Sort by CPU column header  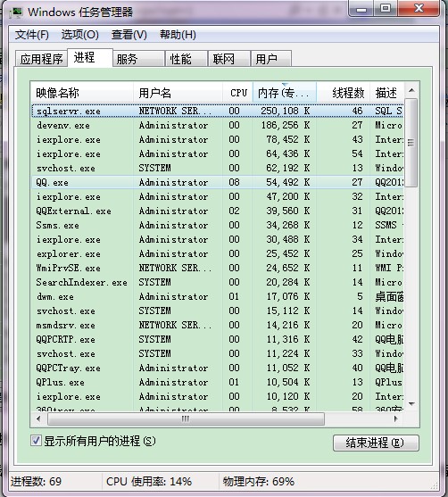pos(237,93)
